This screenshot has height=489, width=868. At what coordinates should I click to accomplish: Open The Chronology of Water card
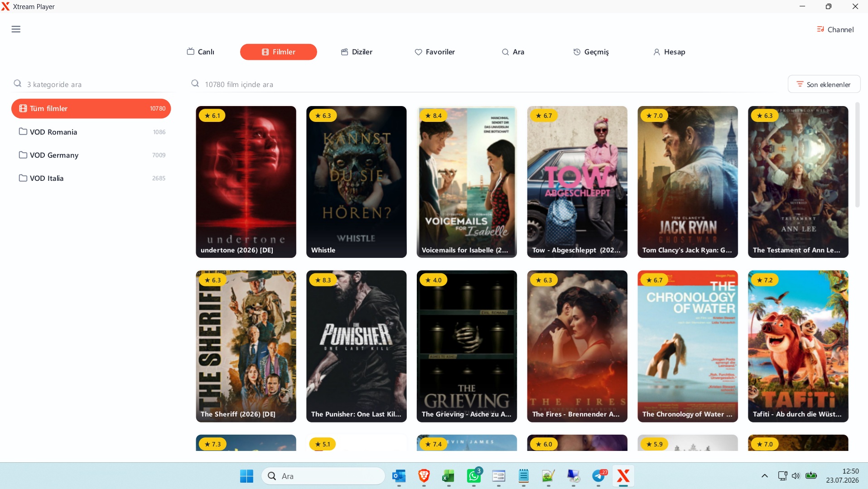point(688,346)
